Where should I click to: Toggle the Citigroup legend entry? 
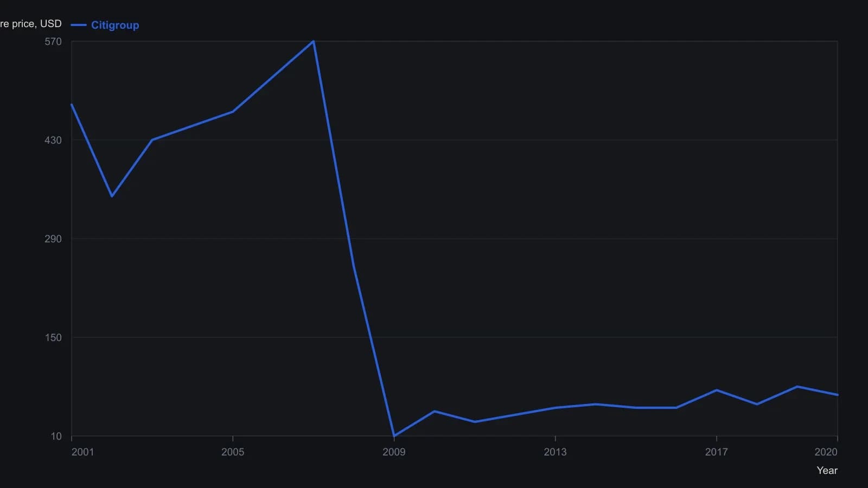tap(105, 25)
